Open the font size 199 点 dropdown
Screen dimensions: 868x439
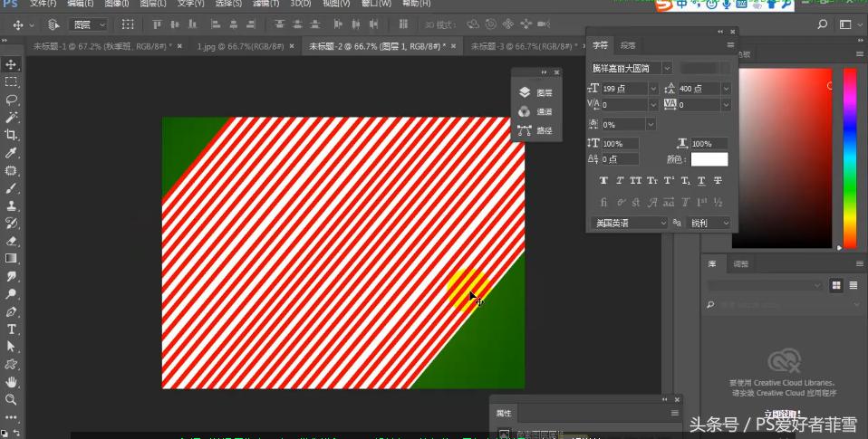pyautogui.click(x=653, y=89)
